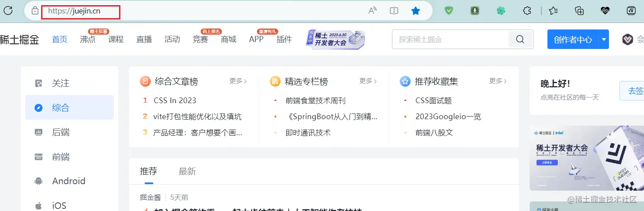Open the extensions puzzle icon

point(527,11)
